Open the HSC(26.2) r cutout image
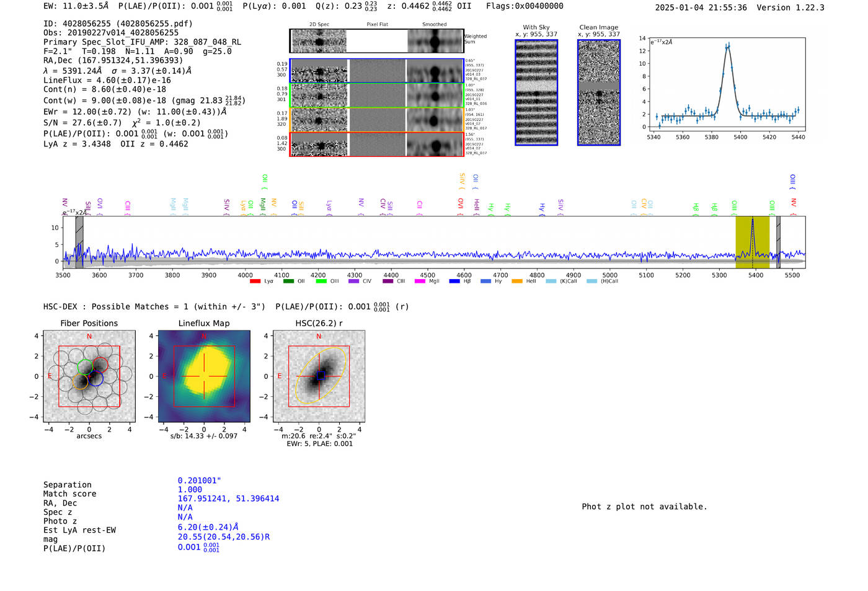The width and height of the screenshot is (868, 591). click(x=319, y=376)
